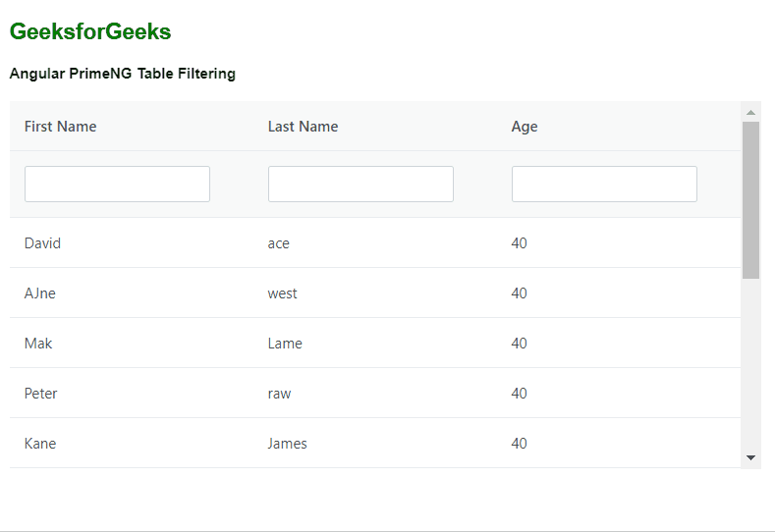Select the Peter first name cell
This screenshot has width=775, height=532.
pyautogui.click(x=41, y=394)
